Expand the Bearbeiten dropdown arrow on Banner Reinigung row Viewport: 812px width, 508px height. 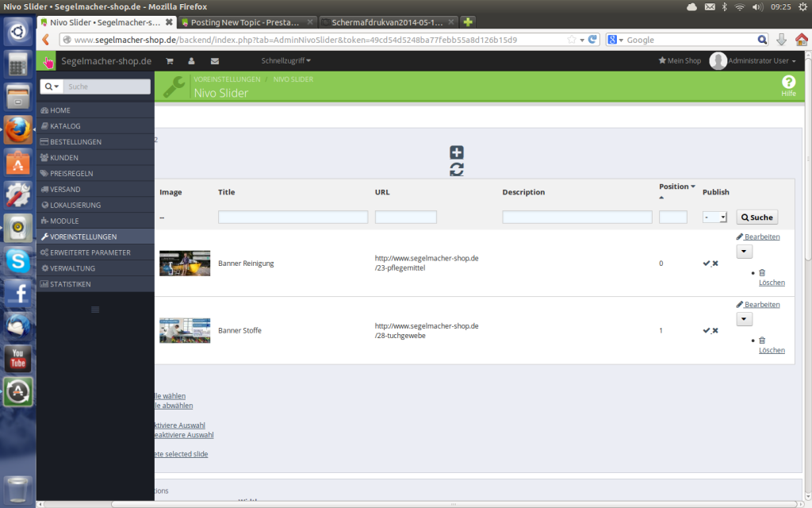744,252
